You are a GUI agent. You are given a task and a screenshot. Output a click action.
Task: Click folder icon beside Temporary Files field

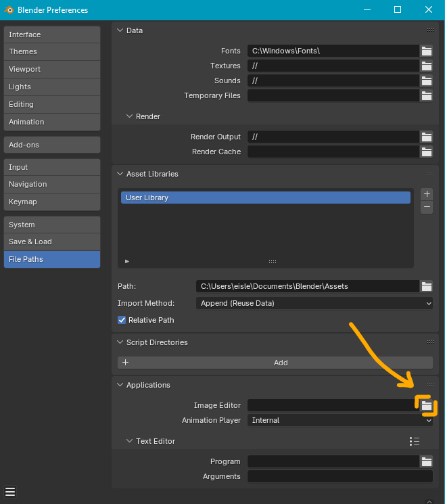(x=426, y=95)
